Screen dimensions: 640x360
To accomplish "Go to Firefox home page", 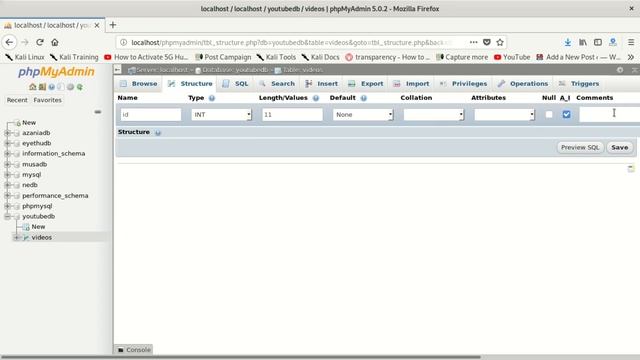I will click(55, 42).
